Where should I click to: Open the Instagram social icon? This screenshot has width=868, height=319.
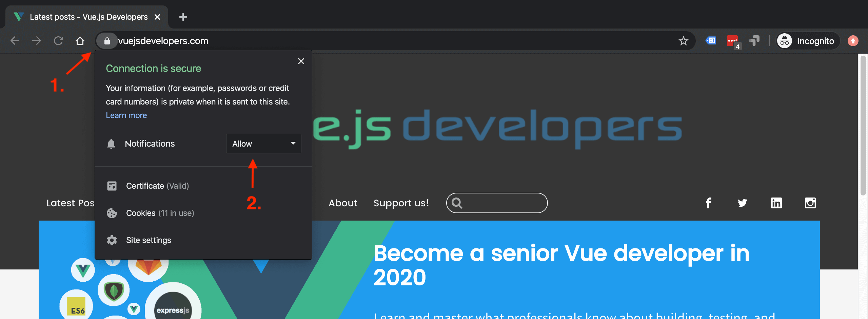810,203
